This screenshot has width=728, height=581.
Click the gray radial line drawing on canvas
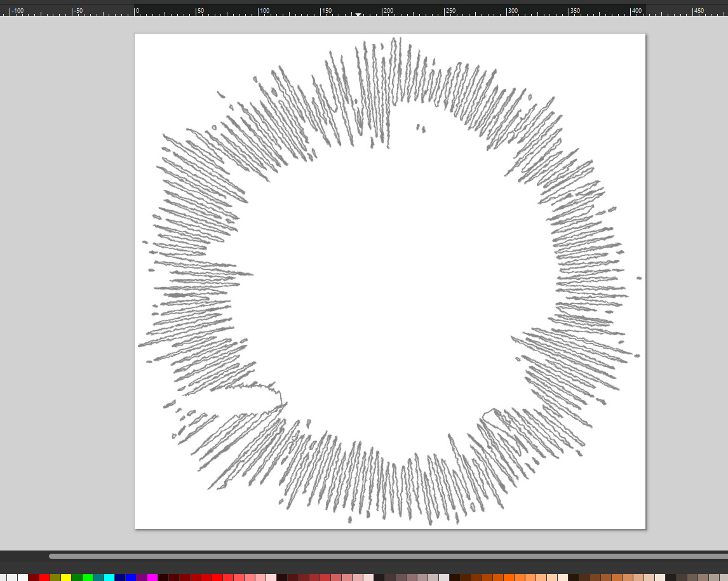click(x=389, y=281)
